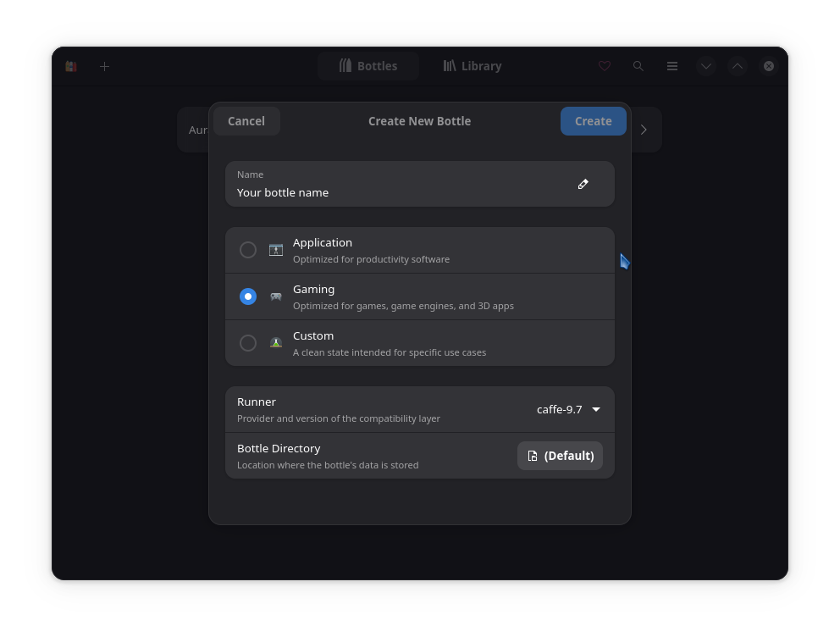The height and width of the screenshot is (637, 840).
Task: Click the Bottles app logo icon
Action: pyautogui.click(x=71, y=66)
